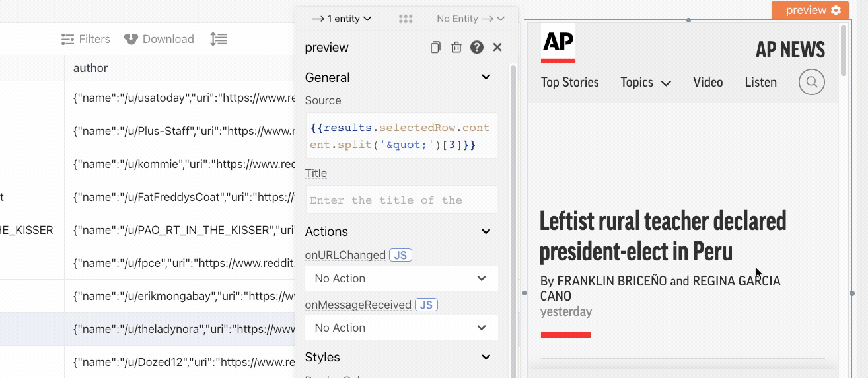Open the onURLChanged action dropdown
Viewport: 868px width, 378px height.
(x=401, y=278)
